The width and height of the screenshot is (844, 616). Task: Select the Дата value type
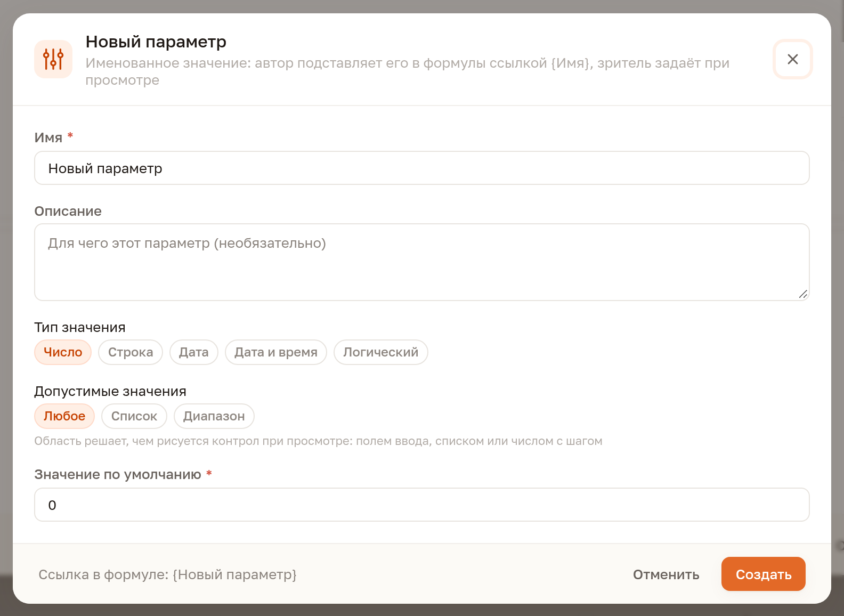194,352
